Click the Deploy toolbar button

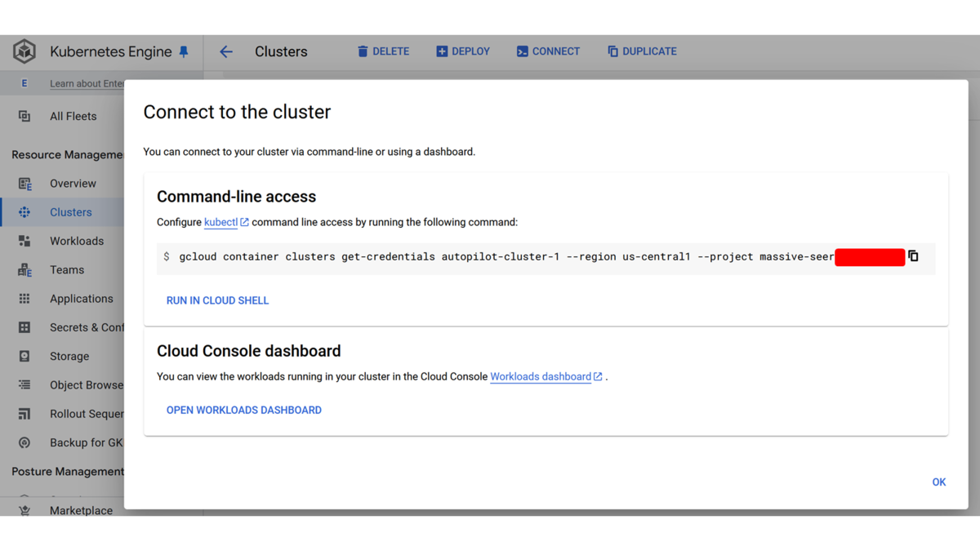(463, 51)
